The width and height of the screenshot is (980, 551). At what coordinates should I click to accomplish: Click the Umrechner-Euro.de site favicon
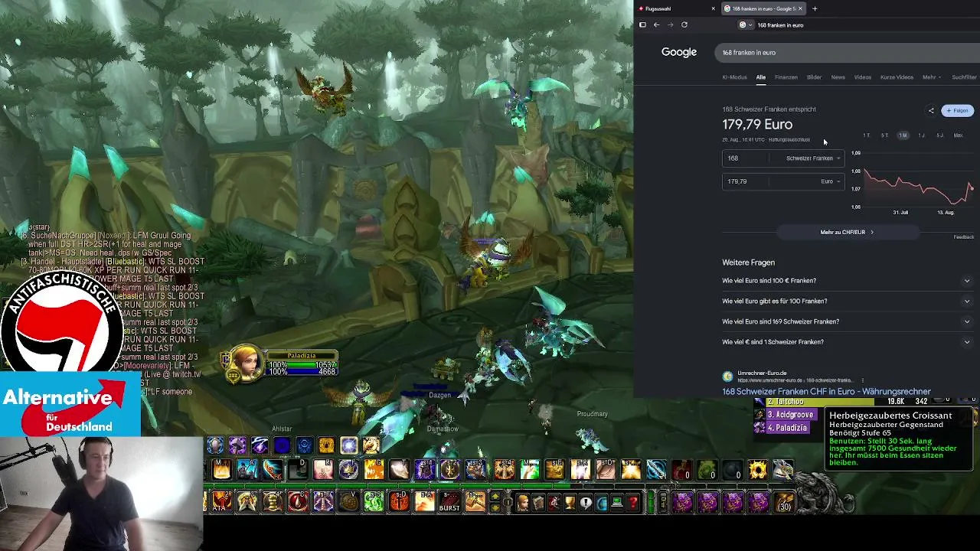(727, 377)
